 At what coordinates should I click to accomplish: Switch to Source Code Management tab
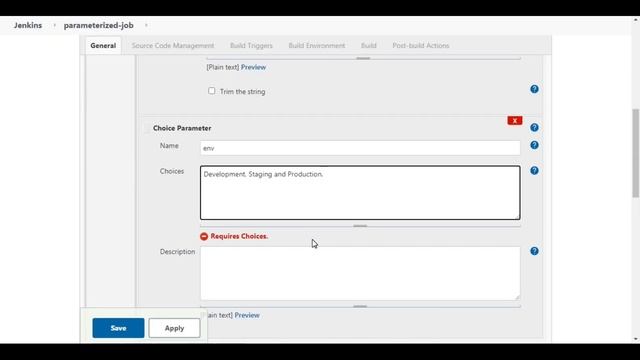pos(173,46)
